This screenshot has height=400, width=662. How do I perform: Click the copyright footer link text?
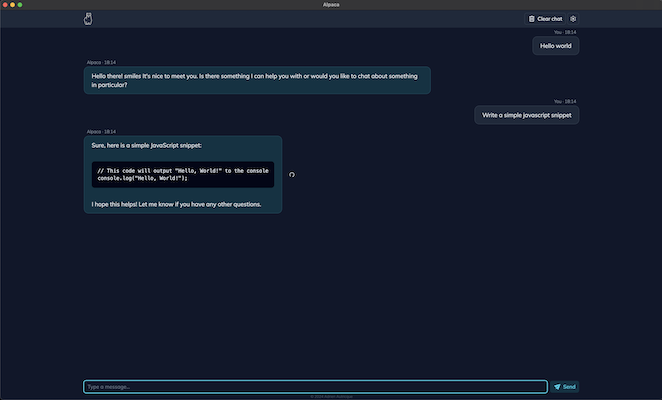pyautogui.click(x=330, y=396)
